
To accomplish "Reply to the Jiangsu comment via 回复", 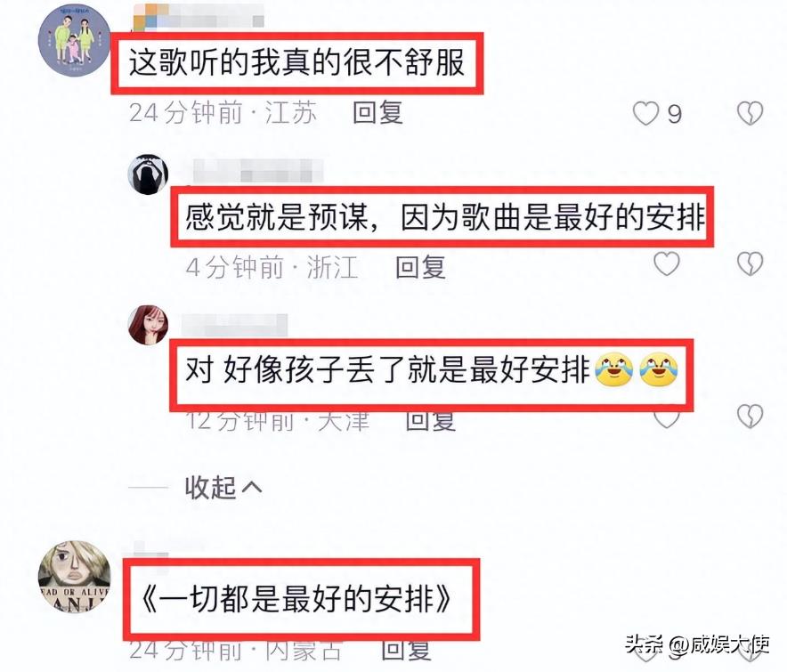I will click(x=378, y=112).
